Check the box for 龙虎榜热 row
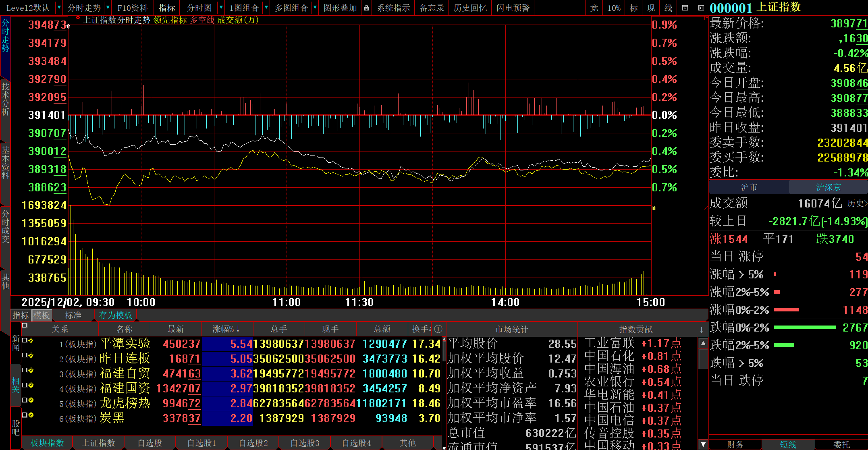 pos(25,400)
